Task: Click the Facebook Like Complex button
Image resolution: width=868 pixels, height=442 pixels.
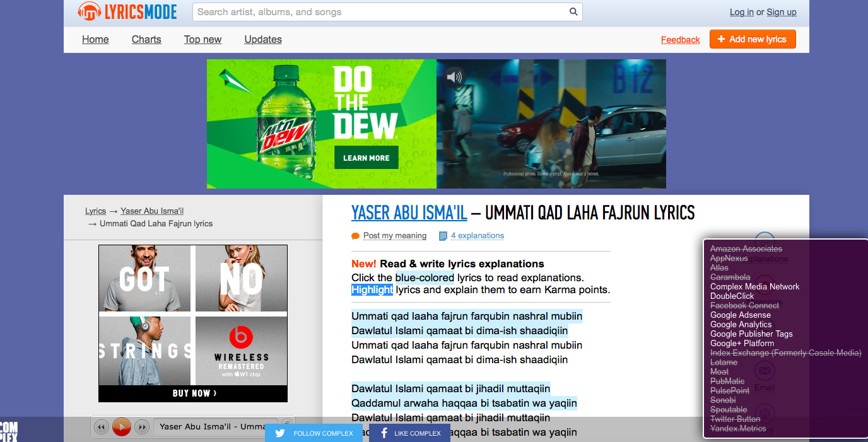Action: 409,433
